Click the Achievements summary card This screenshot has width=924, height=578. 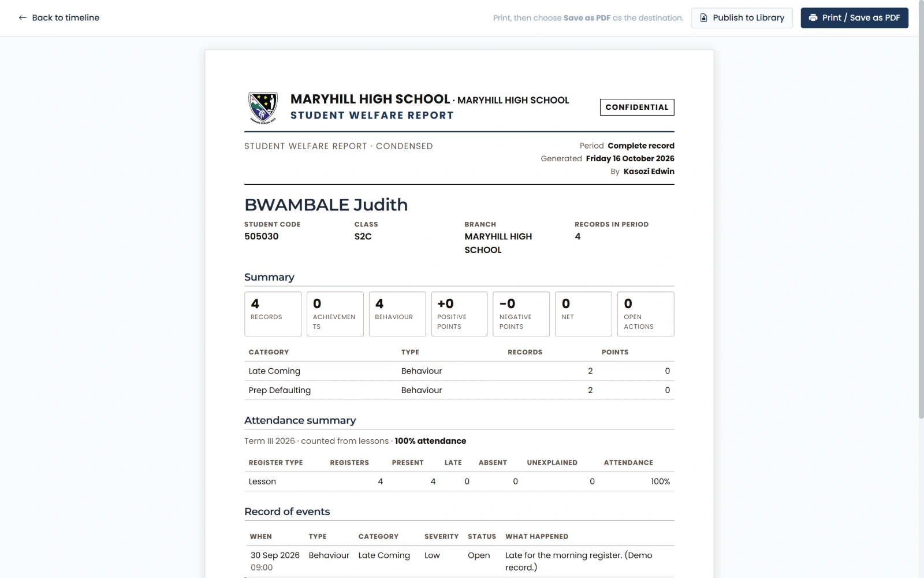(335, 314)
